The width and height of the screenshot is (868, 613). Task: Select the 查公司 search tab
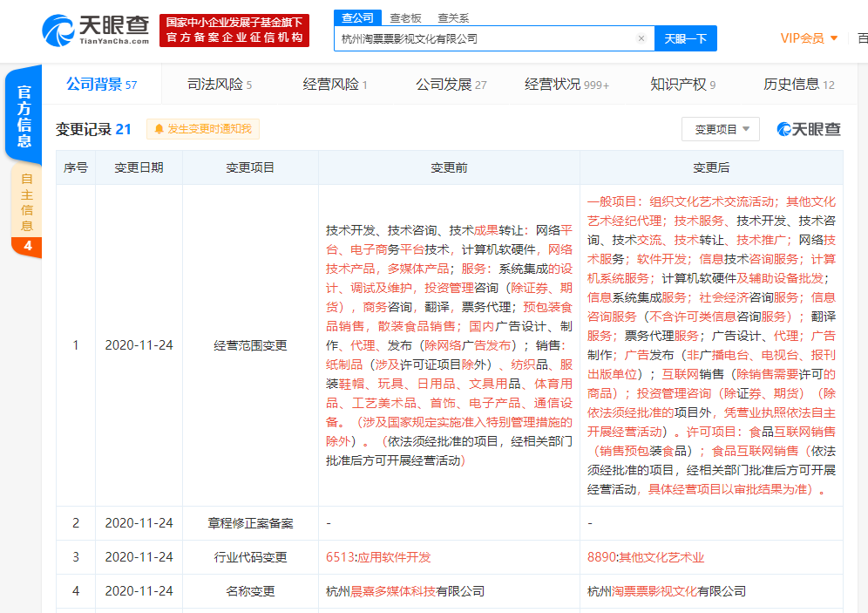point(357,17)
